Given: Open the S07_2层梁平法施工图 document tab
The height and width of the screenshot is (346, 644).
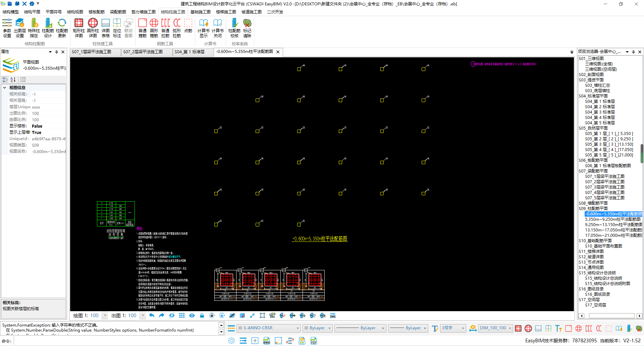Looking at the screenshot, I should click(x=143, y=52).
